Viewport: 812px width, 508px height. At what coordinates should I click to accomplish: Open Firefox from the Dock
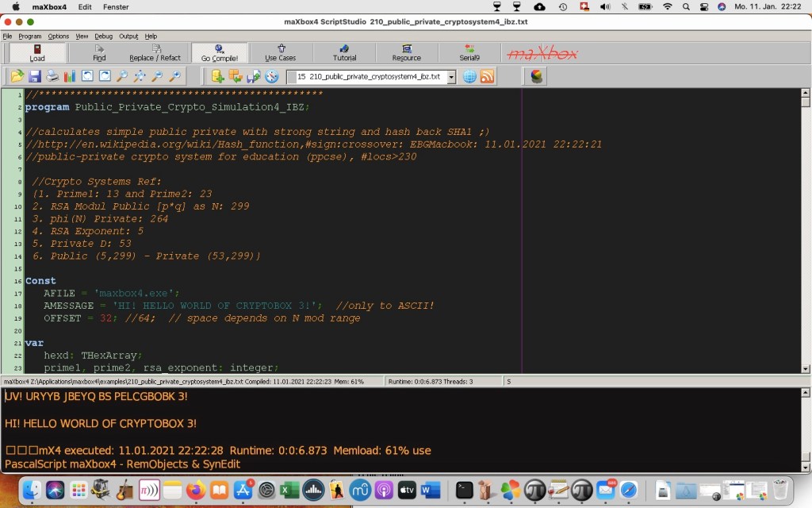(196, 491)
